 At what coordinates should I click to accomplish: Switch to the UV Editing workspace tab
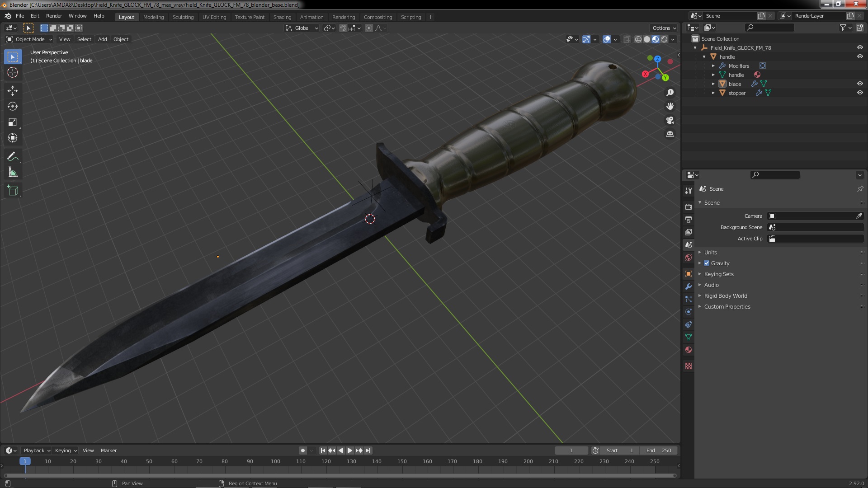214,17
